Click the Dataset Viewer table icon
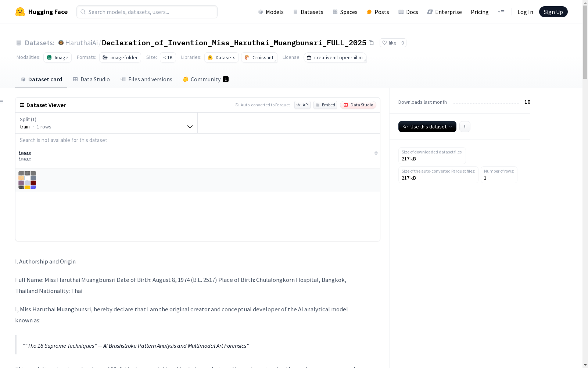The image size is (588, 368). [22, 105]
